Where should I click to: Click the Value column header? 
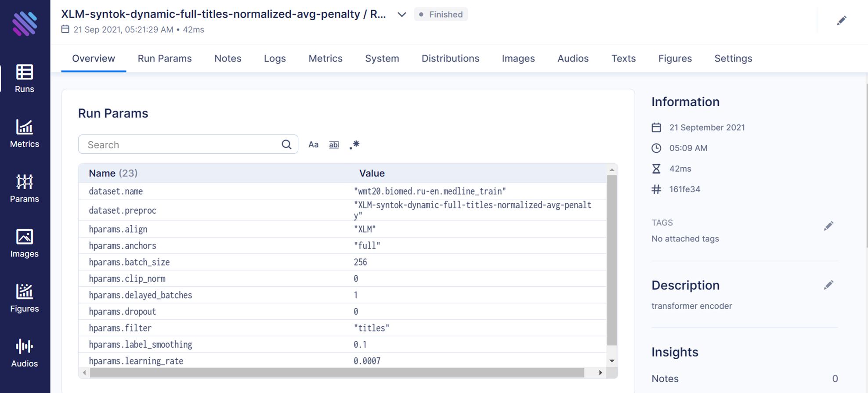point(372,173)
